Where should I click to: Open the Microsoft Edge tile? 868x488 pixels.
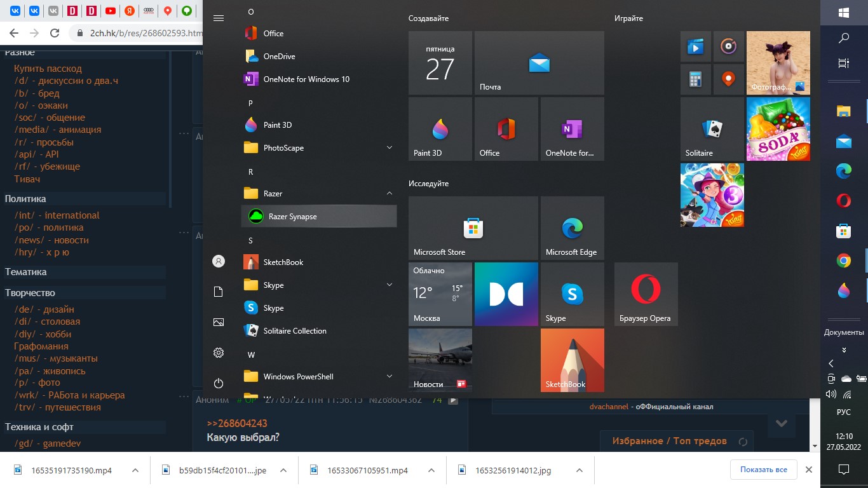[573, 228]
